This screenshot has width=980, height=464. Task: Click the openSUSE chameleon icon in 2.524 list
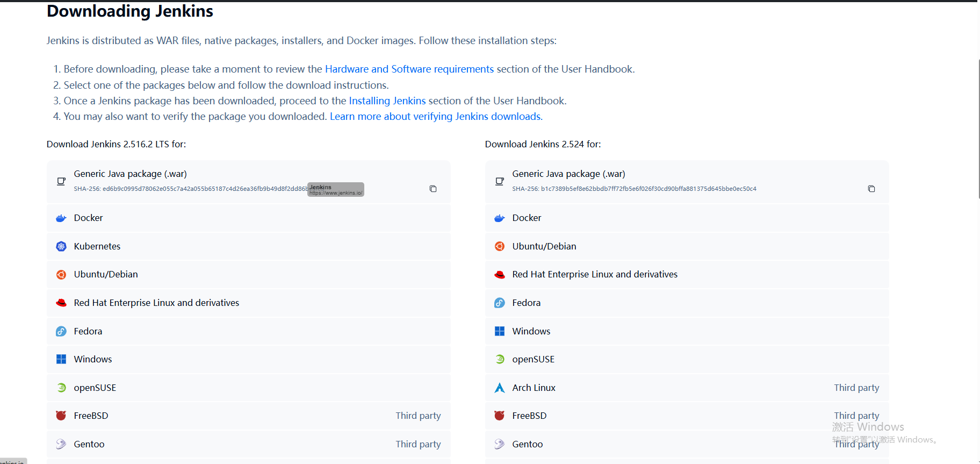[500, 359]
